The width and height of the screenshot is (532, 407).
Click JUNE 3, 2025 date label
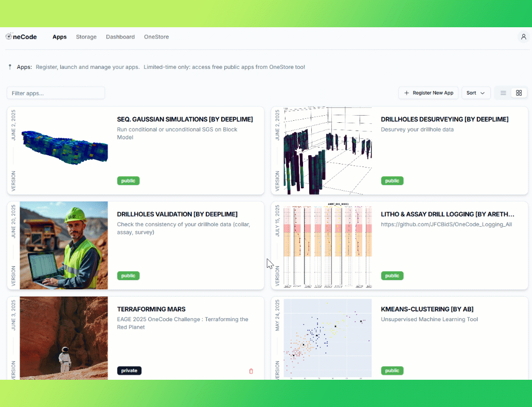pyautogui.click(x=13, y=315)
